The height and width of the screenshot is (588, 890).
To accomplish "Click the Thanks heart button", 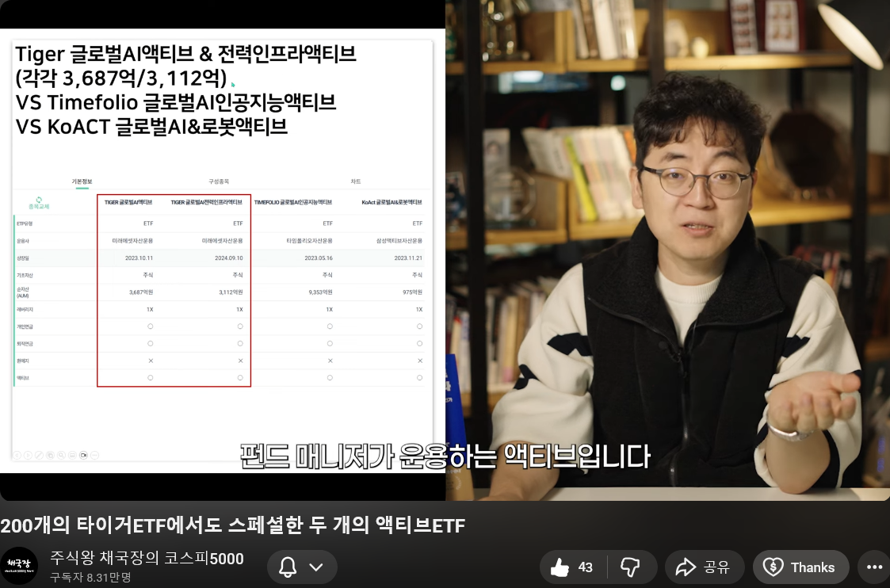I will [800, 567].
